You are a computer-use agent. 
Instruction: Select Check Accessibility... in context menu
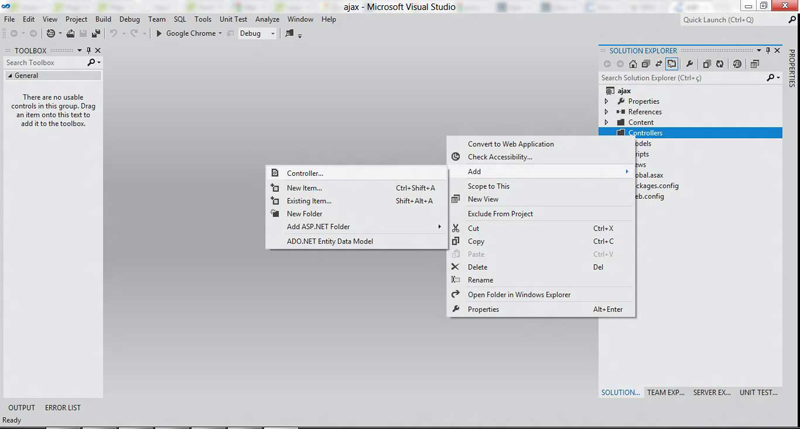pyautogui.click(x=541, y=157)
